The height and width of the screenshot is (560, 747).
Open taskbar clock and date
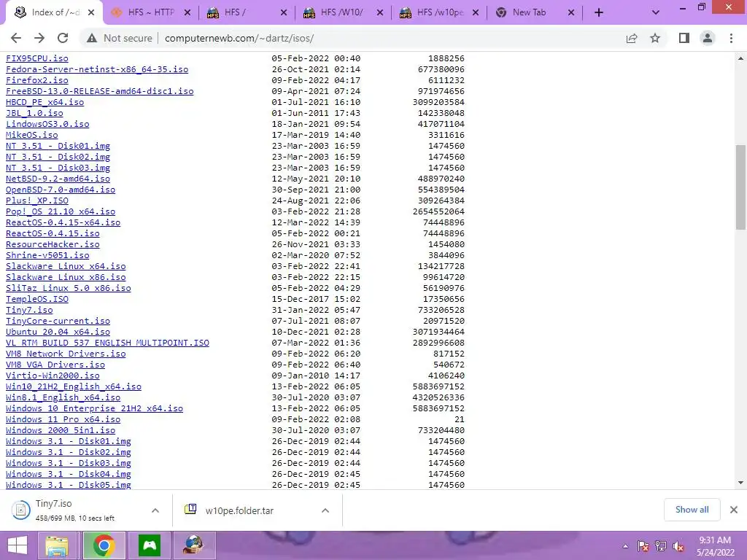coord(715,546)
